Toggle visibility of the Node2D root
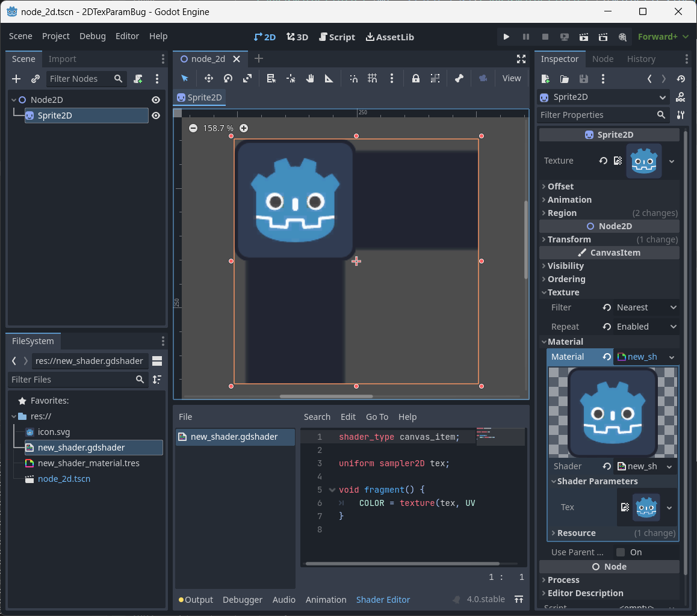 point(155,99)
